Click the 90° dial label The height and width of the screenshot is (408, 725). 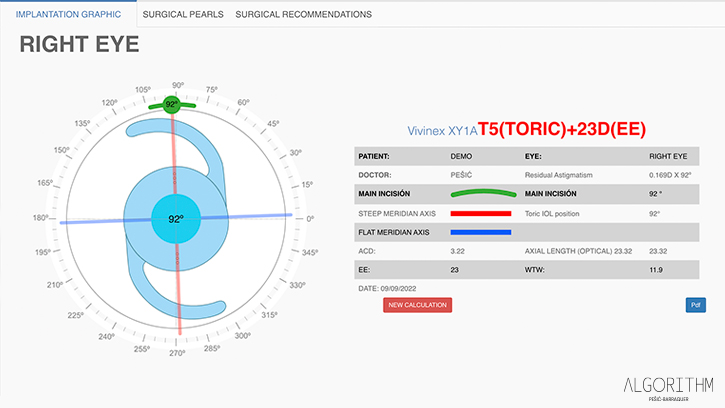178,85
